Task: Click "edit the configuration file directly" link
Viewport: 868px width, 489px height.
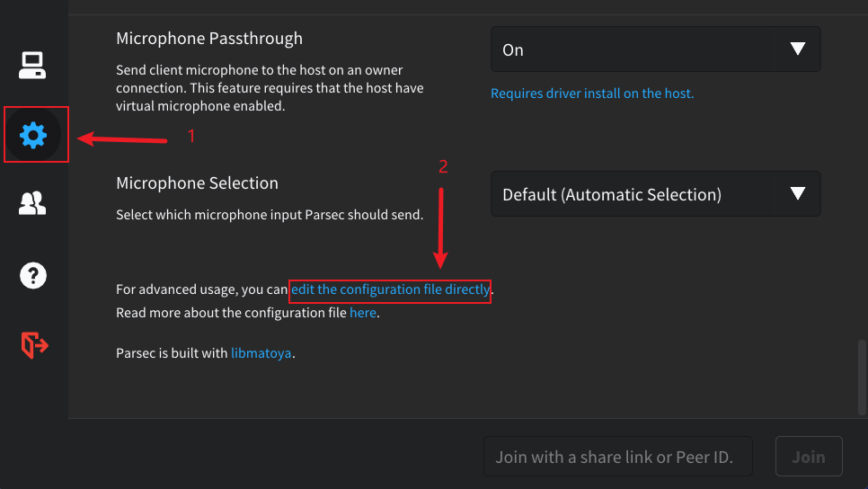Action: point(390,289)
